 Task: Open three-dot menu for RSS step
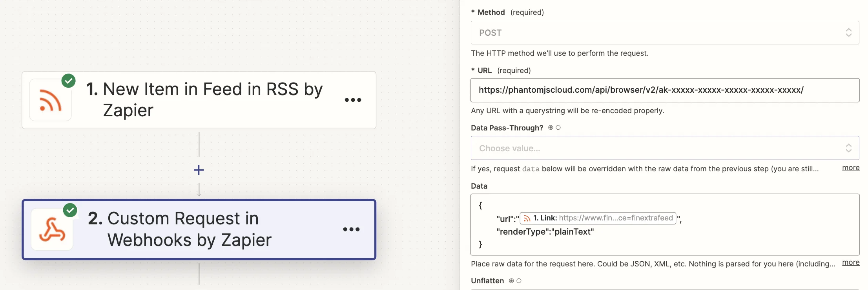click(x=353, y=100)
